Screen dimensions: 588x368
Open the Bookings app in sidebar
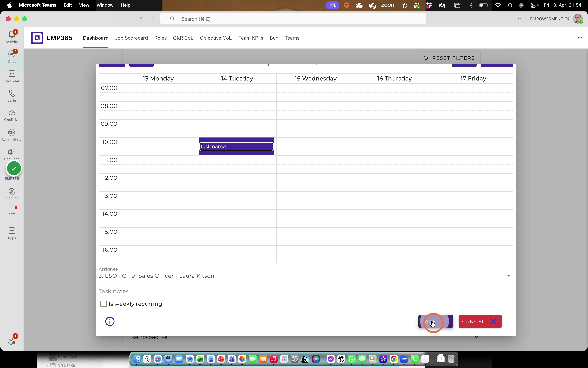[x=12, y=154]
